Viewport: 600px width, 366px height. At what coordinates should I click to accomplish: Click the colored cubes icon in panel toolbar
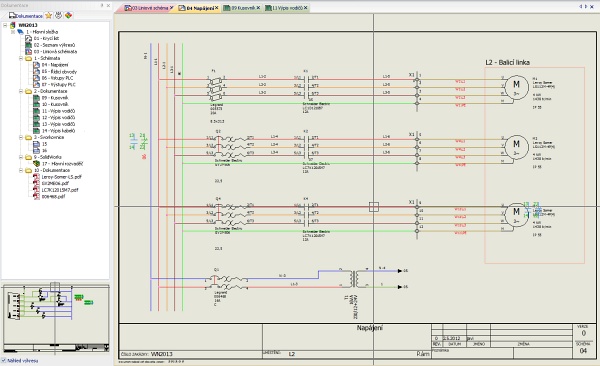click(x=68, y=15)
